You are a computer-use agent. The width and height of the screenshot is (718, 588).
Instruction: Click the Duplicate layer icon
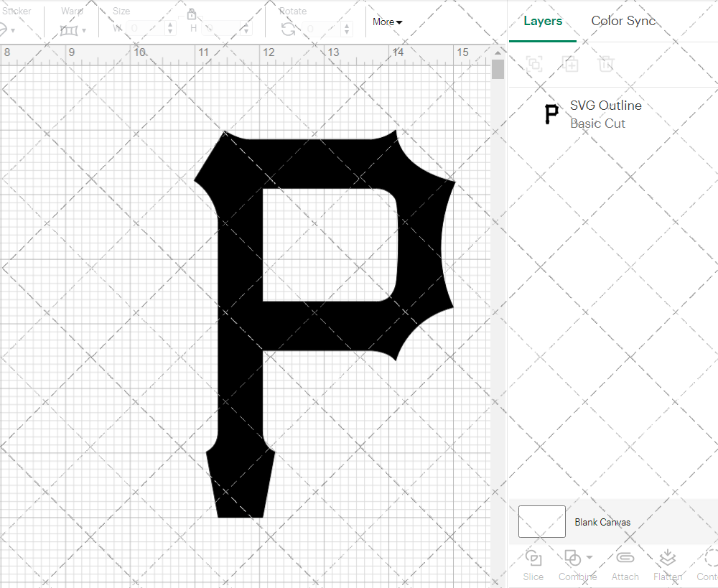(x=571, y=64)
